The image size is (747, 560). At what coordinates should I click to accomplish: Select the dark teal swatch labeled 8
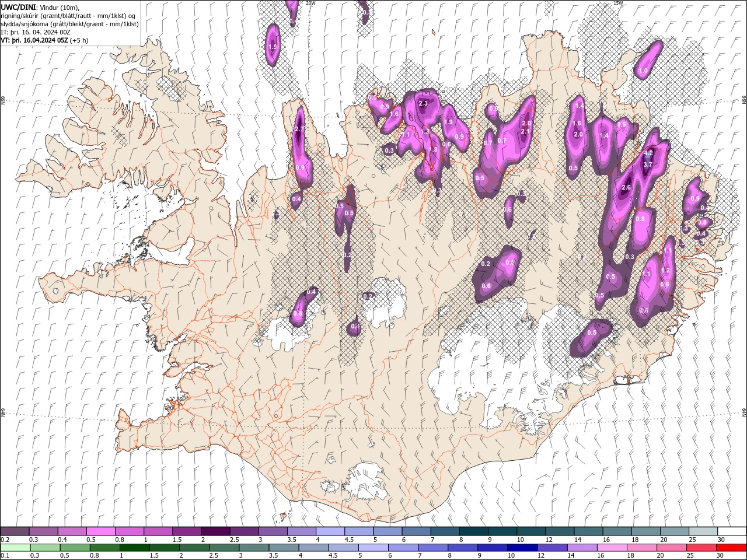[473, 531]
